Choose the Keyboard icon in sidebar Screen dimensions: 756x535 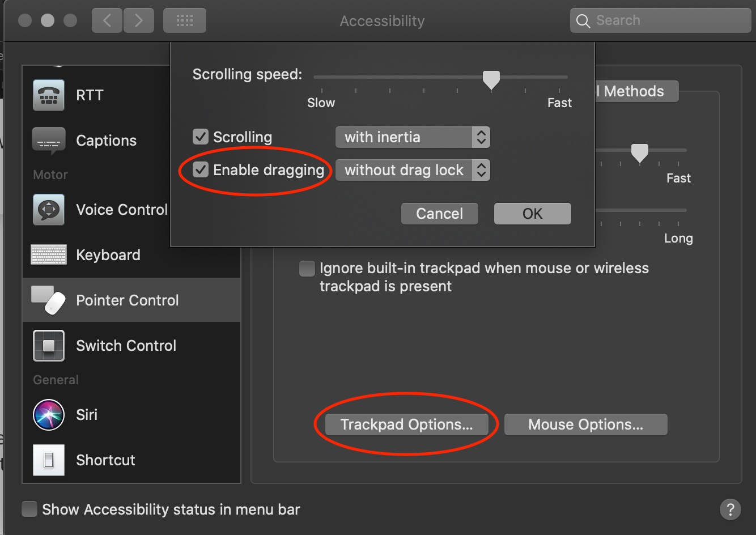click(x=49, y=255)
